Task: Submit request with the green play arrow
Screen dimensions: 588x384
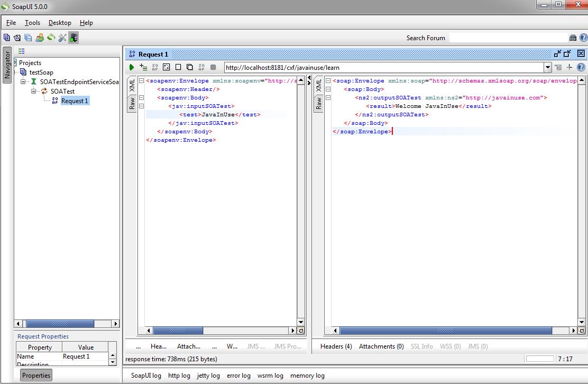Action: click(x=132, y=67)
